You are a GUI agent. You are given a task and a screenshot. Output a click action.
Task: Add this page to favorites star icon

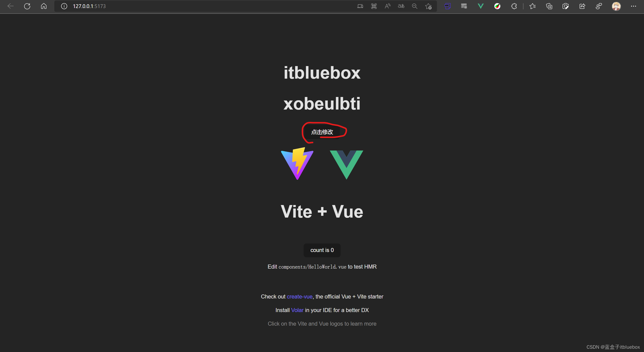pos(428,6)
